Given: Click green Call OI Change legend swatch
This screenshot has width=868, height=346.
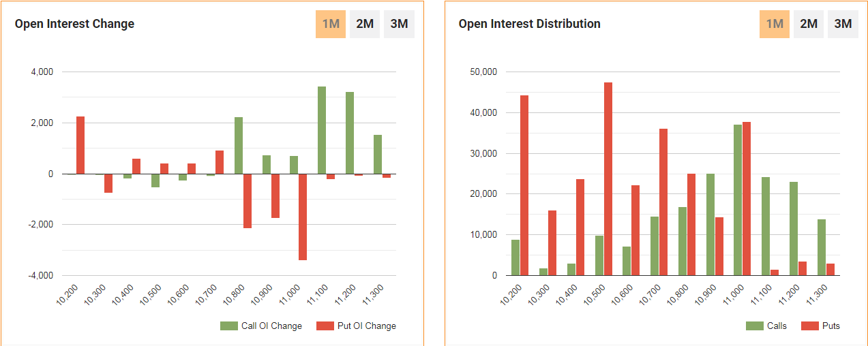Looking at the screenshot, I should tap(228, 326).
